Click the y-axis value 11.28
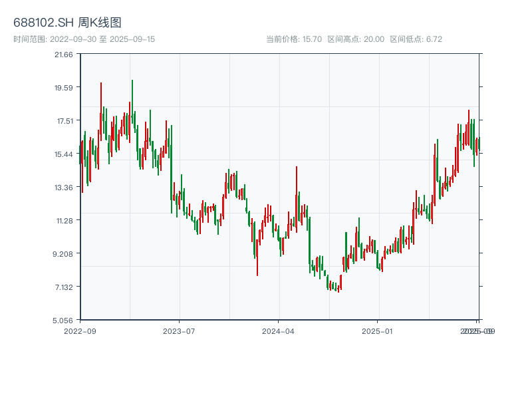 click(65, 221)
